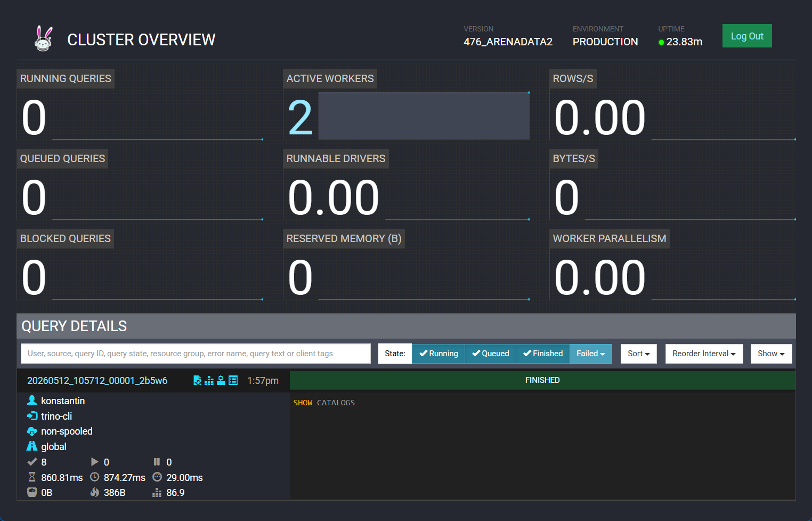Screen dimensions: 812x521
Task: Open the stage statistics bar-chart icon in query header
Action: coord(209,380)
